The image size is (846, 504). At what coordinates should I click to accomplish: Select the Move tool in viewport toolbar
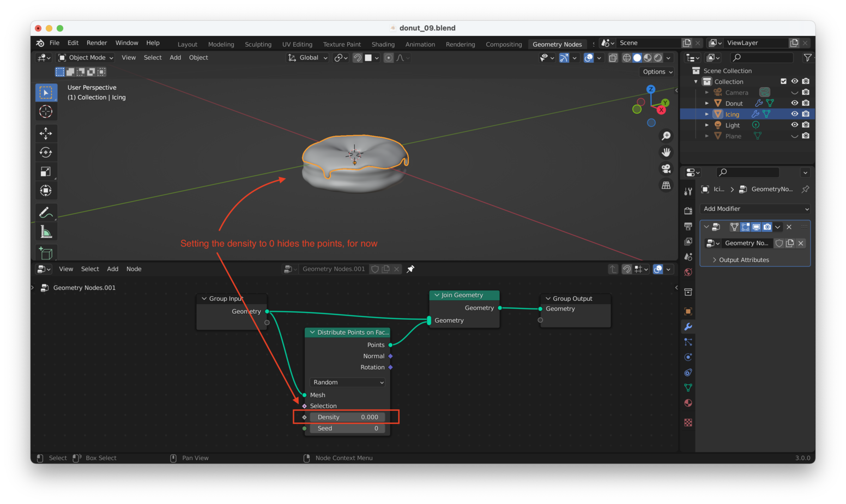coord(46,133)
